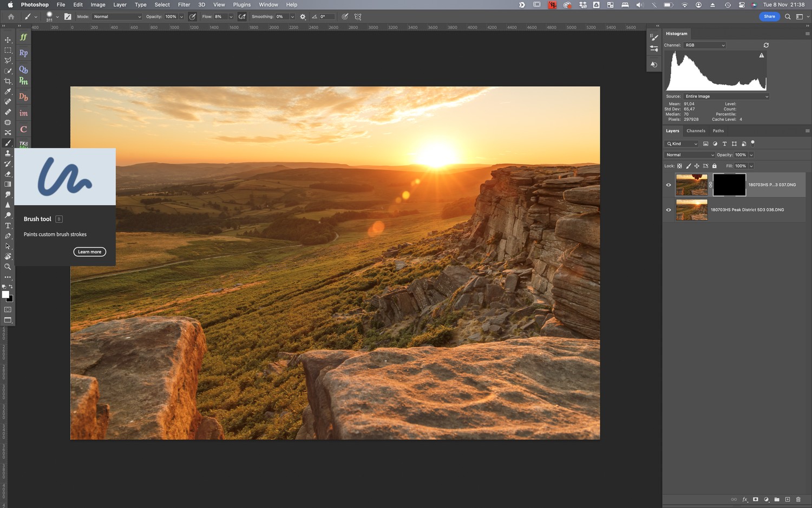The image size is (812, 508).
Task: Select the Crop tool in the toolbar
Action: point(8,81)
